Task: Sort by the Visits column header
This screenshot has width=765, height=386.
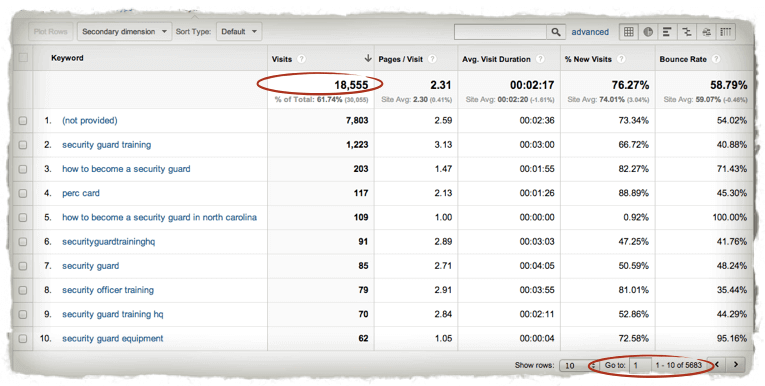Action: coord(282,59)
